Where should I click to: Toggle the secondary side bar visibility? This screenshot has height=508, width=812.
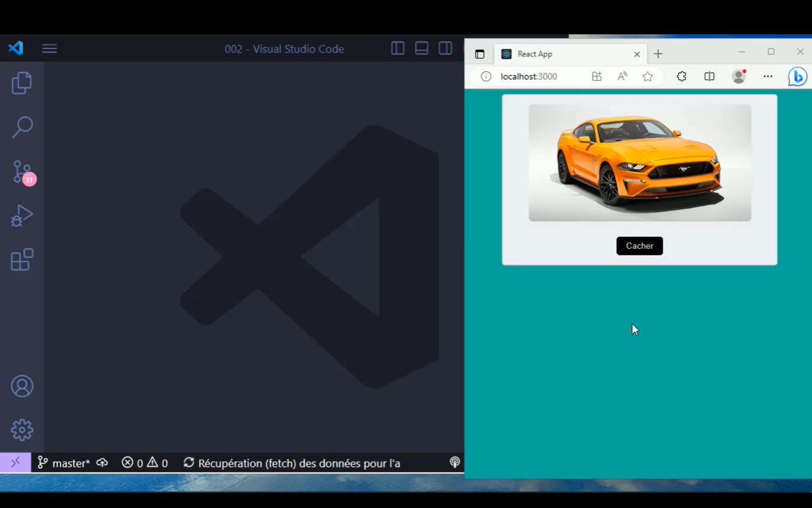[446, 48]
